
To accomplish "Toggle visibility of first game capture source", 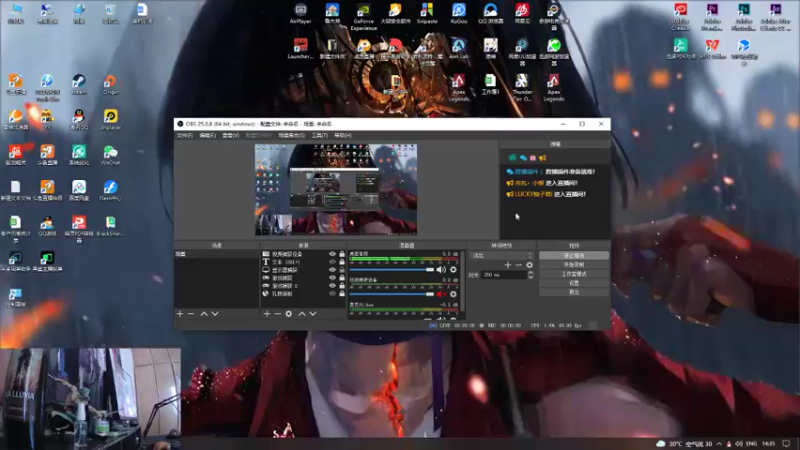I will pyautogui.click(x=332, y=278).
